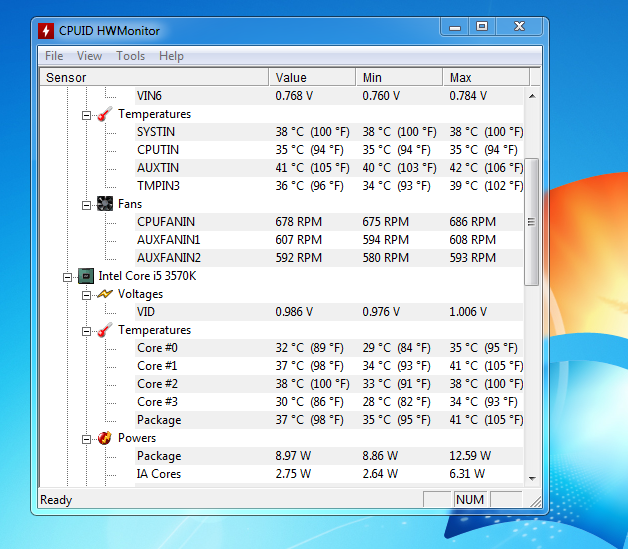Select the VID voltage row

coord(329,312)
